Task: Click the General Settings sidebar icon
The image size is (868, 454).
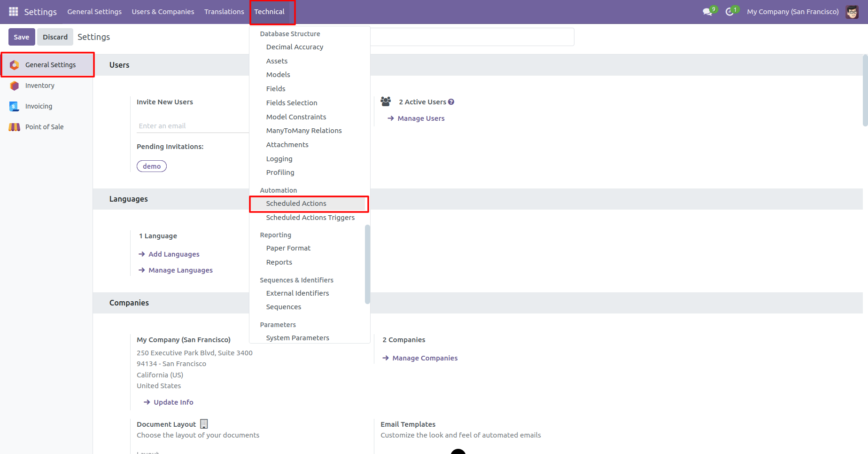Action: click(15, 65)
